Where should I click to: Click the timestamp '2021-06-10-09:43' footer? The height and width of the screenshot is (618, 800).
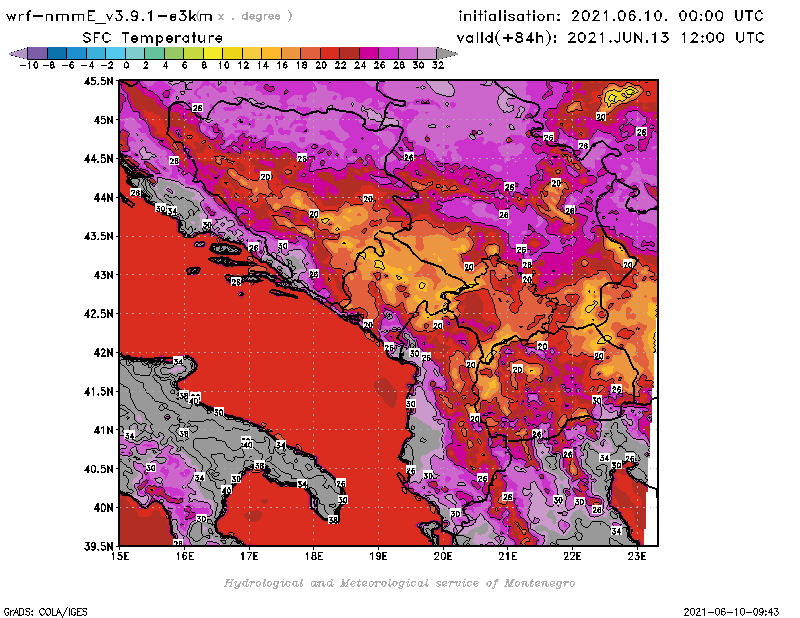click(x=731, y=612)
